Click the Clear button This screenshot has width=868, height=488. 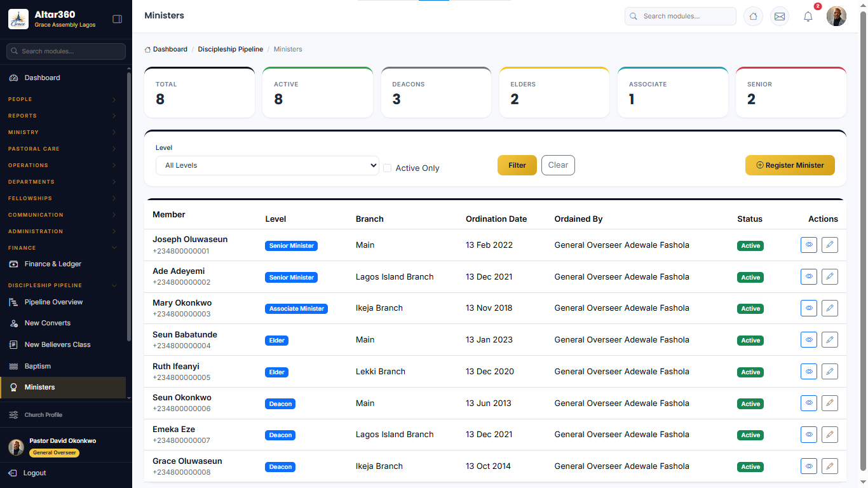click(558, 165)
